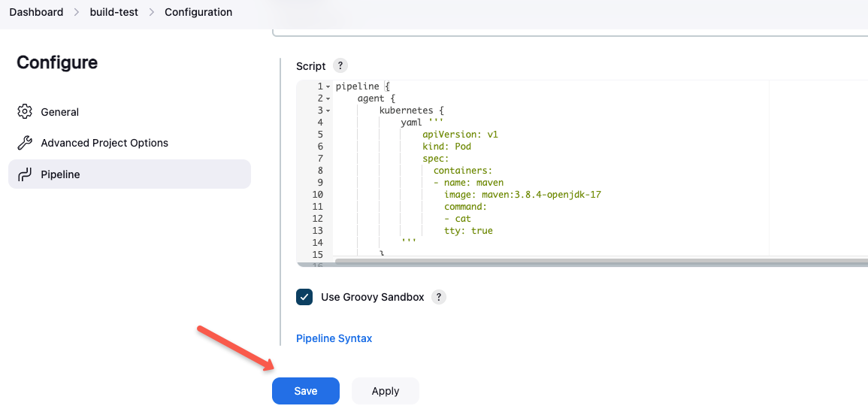The image size is (868, 415).
Task: Go to the General section
Action: tap(59, 112)
